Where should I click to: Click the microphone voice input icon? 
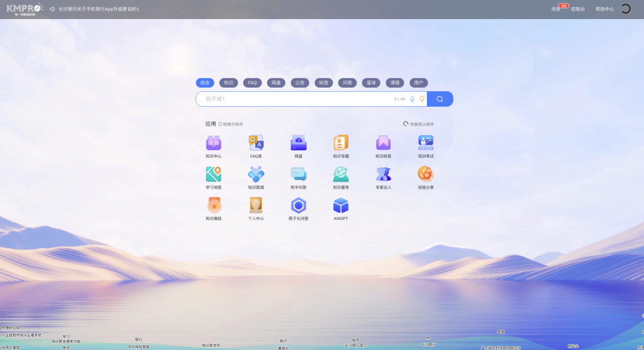[412, 99]
